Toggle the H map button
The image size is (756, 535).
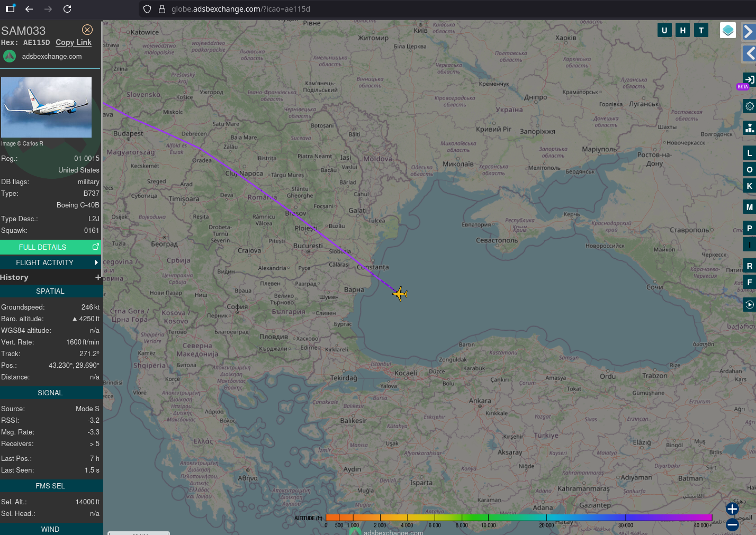click(683, 30)
